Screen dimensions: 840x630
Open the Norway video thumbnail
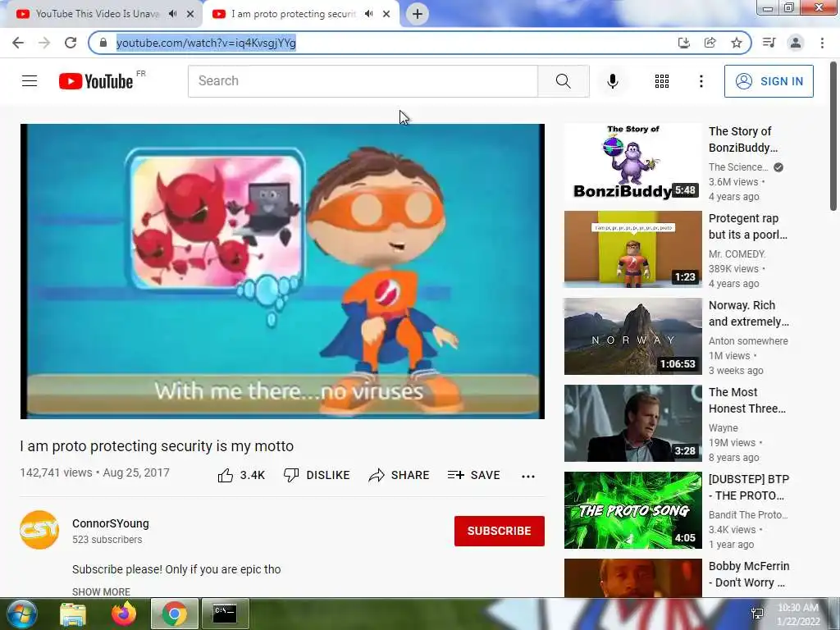[x=632, y=336]
